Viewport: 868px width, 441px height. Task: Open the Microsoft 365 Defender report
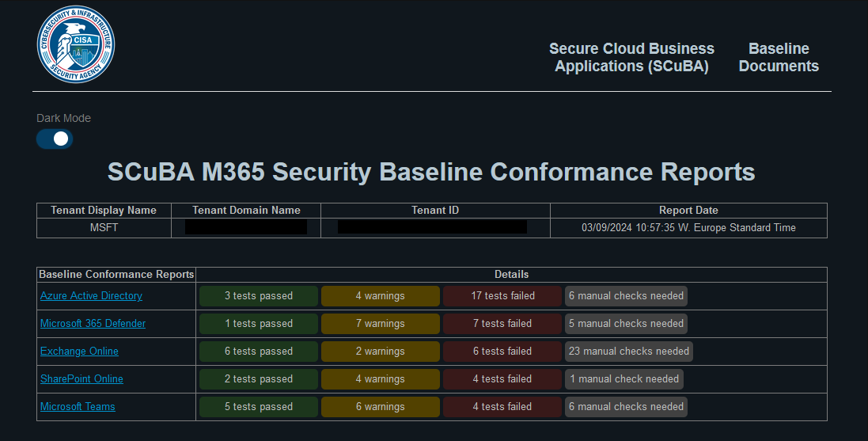point(93,324)
